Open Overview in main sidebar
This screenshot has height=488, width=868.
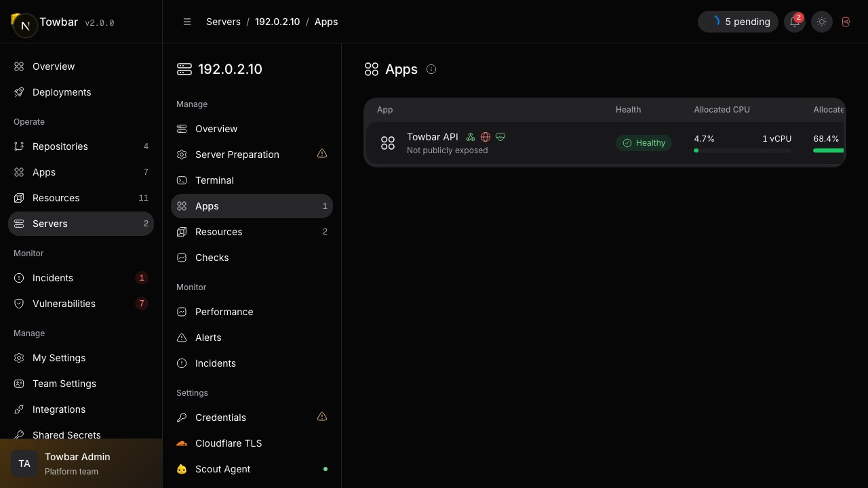click(81, 66)
